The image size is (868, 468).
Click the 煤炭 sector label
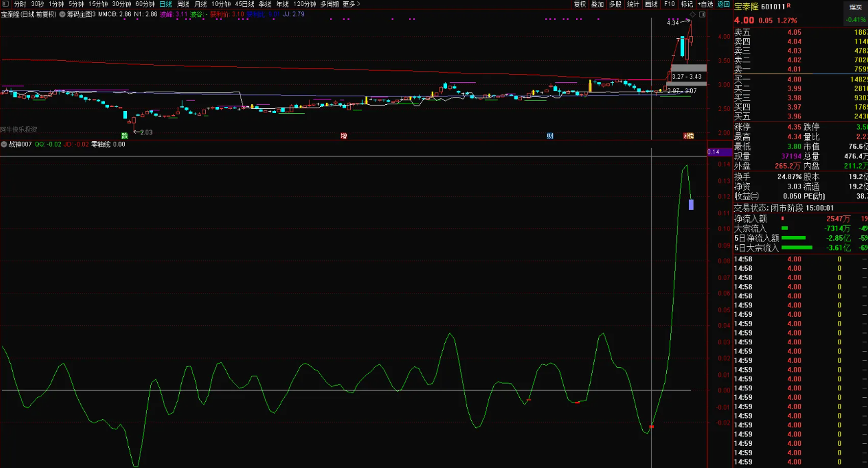(855, 7)
